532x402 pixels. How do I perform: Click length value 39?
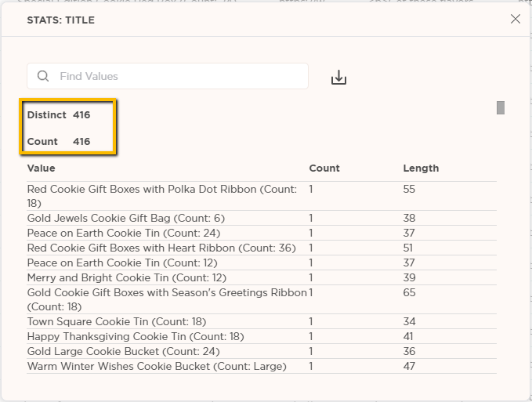409,278
